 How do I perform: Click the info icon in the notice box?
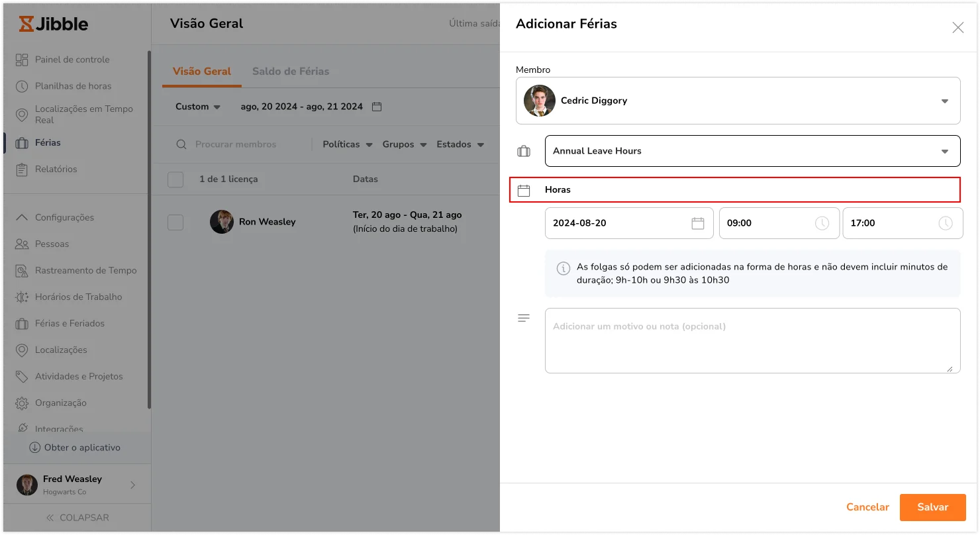pyautogui.click(x=563, y=268)
